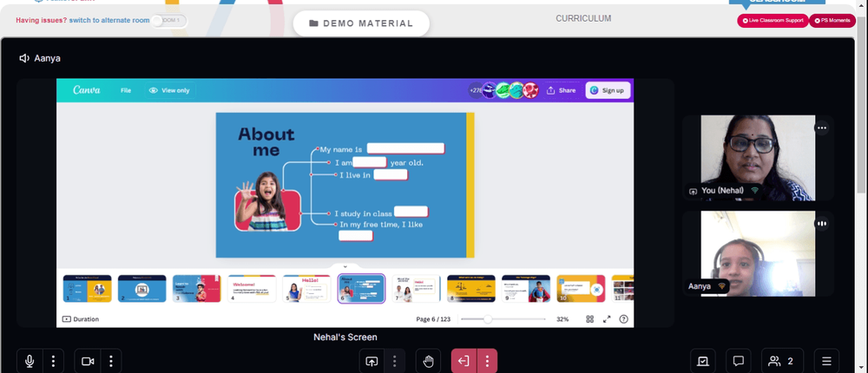Leave the classroom with red exit button
The height and width of the screenshot is (373, 868).
point(464,362)
